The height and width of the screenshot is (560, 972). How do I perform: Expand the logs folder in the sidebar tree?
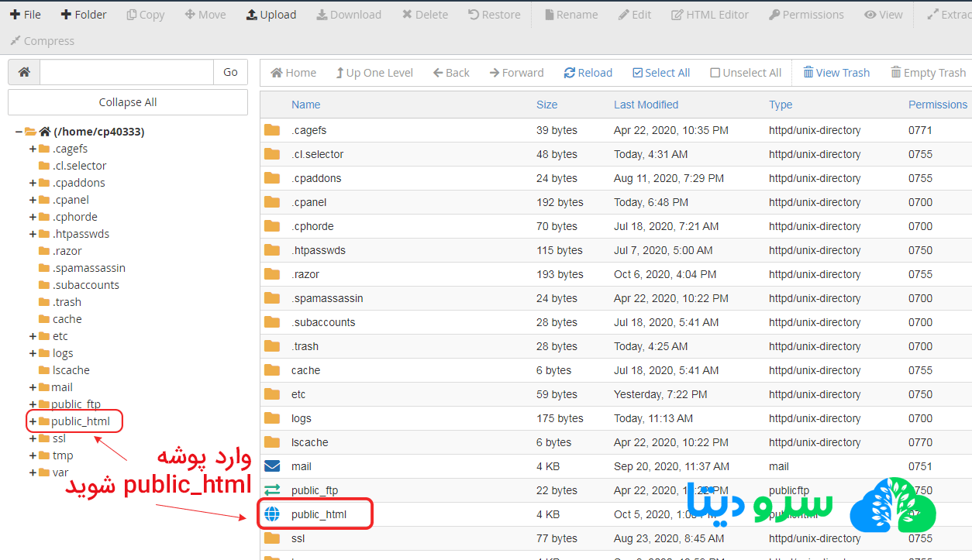point(31,352)
